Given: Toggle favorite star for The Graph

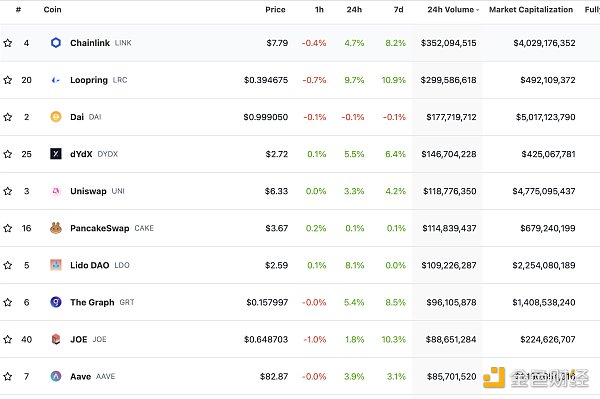Looking at the screenshot, I should [8, 302].
